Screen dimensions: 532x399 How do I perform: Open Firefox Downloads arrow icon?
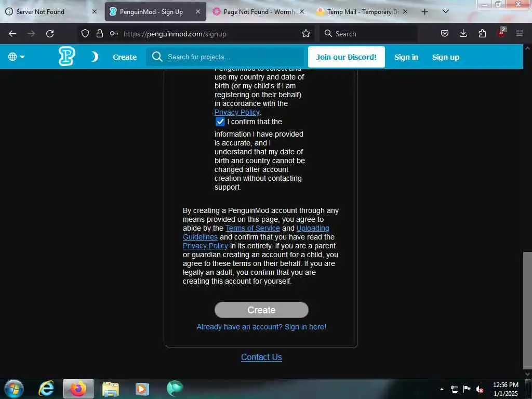point(463,33)
